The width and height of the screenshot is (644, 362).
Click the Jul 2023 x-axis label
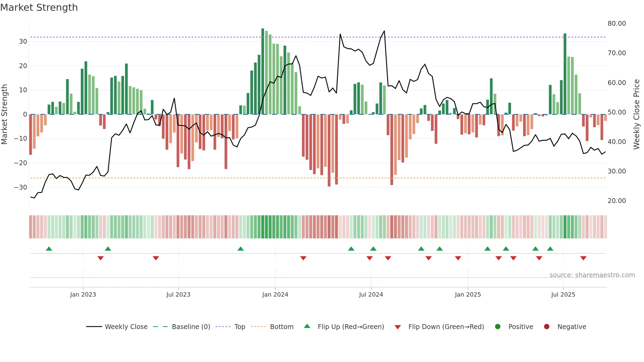[178, 294]
